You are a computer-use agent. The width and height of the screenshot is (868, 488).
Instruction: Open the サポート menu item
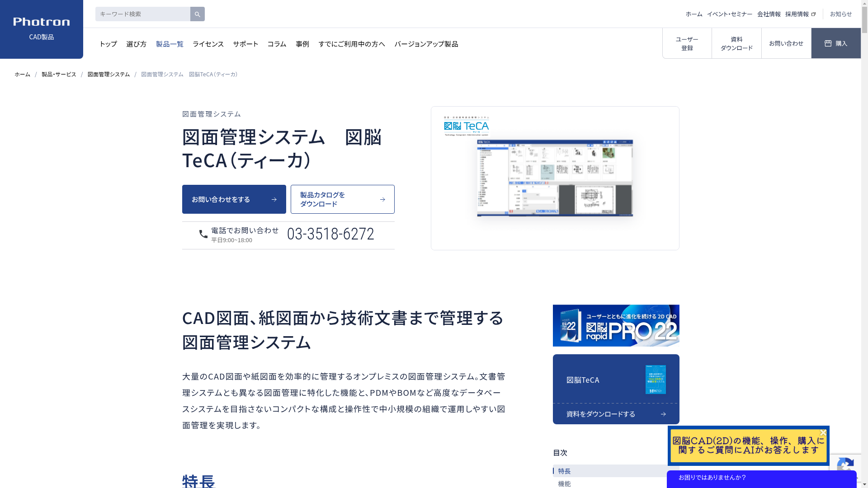pyautogui.click(x=245, y=44)
